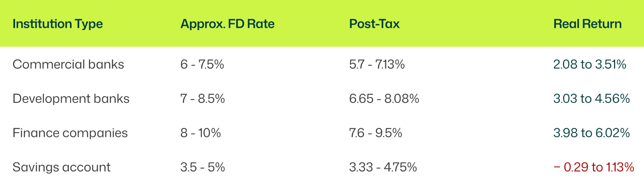Click the 3.03 to 4.56% real return
The height and width of the screenshot is (184, 644).
coord(591,99)
